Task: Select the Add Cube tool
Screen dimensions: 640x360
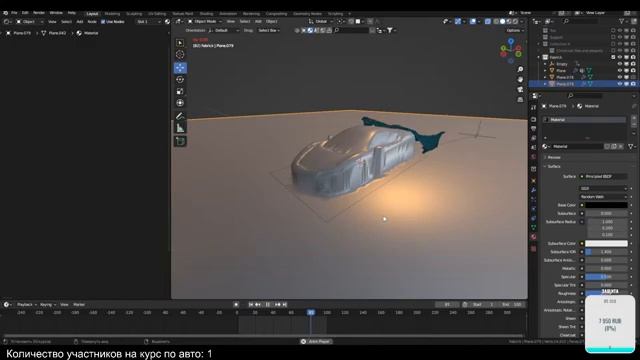Action: click(180, 141)
